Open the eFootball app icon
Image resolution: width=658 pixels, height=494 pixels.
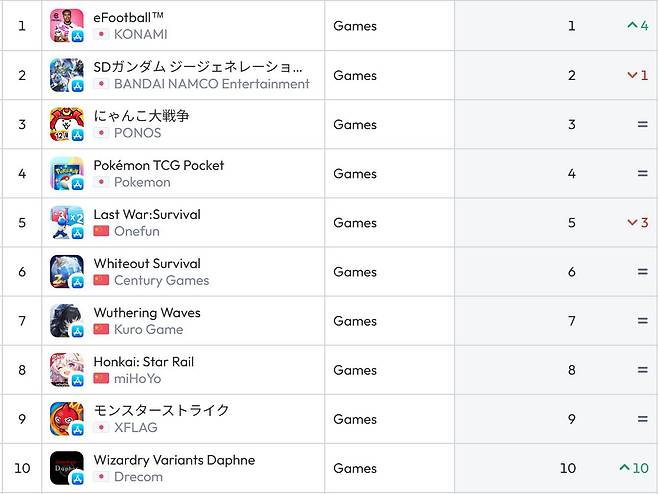(x=66, y=26)
